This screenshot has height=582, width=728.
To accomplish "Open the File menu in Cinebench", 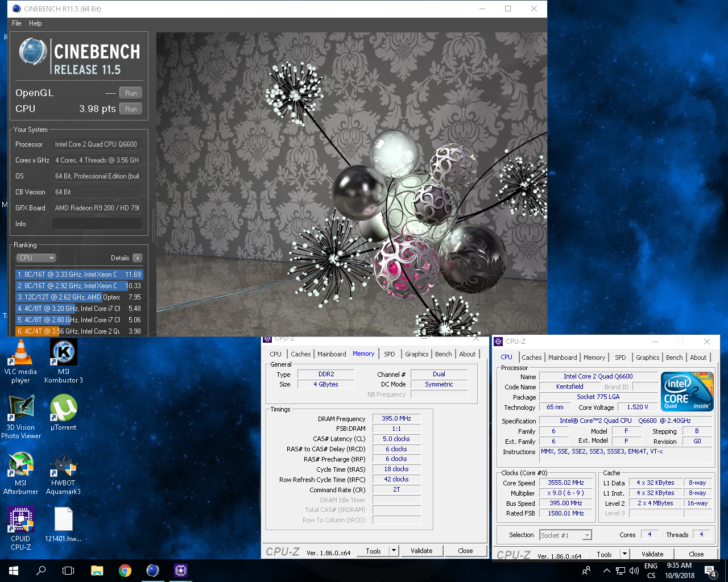I will [16, 23].
